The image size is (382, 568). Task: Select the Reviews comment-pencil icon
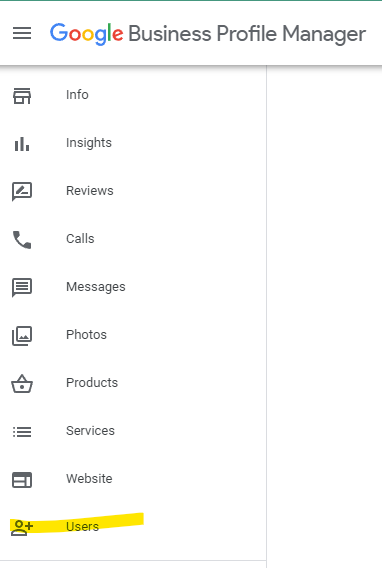[22, 191]
